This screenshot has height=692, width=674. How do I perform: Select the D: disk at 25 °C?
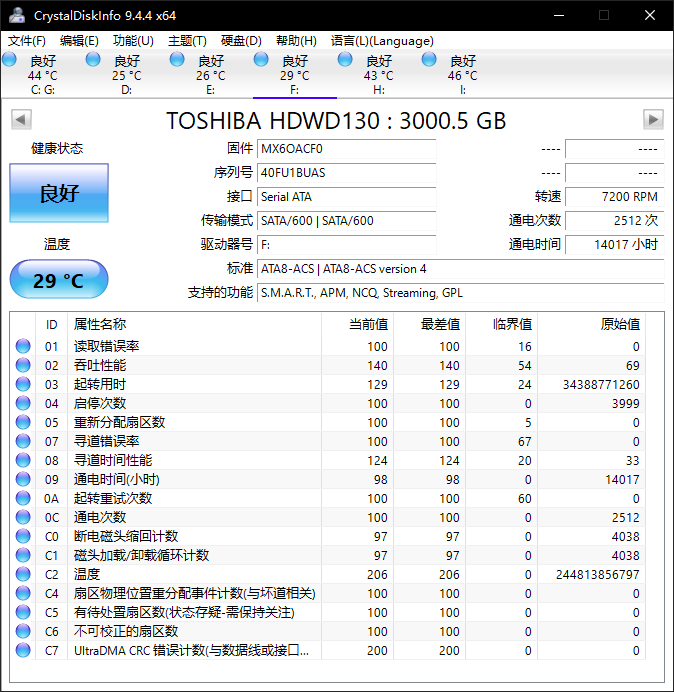click(x=127, y=75)
